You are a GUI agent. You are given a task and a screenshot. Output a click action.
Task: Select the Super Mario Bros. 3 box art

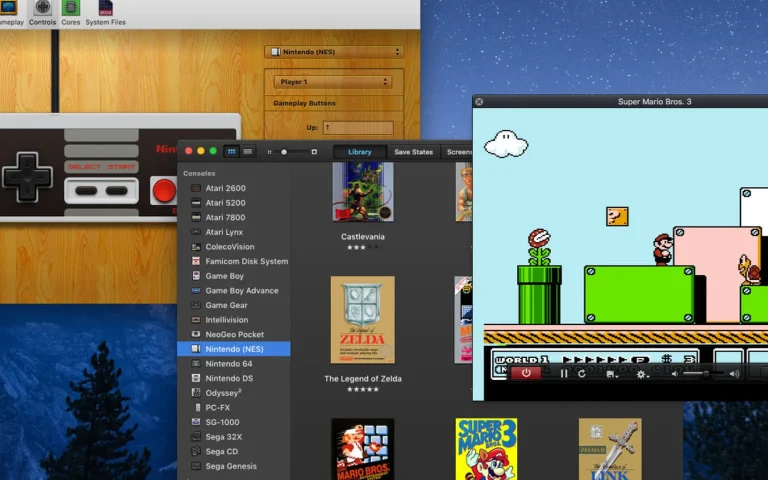pyautogui.click(x=486, y=449)
